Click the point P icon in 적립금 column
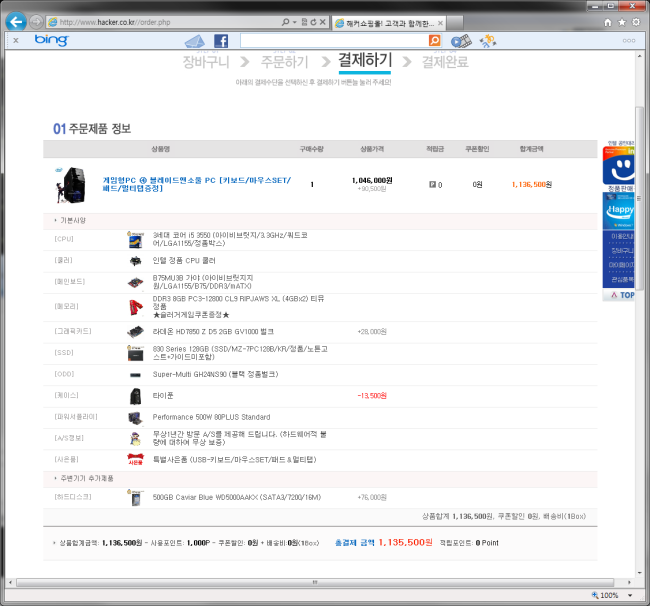Screen dimensions: 650x606 pos(432,184)
